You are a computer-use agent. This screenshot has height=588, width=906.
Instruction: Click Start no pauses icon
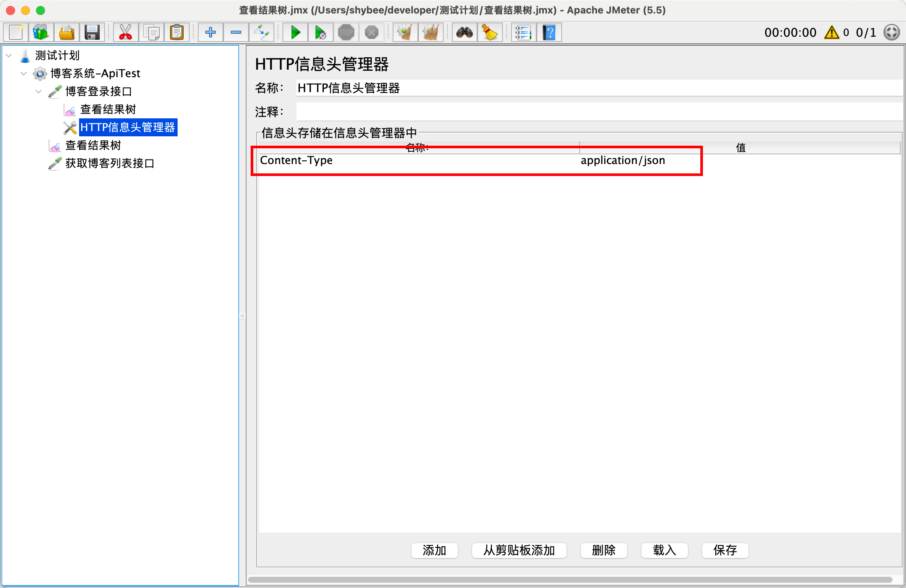[320, 32]
